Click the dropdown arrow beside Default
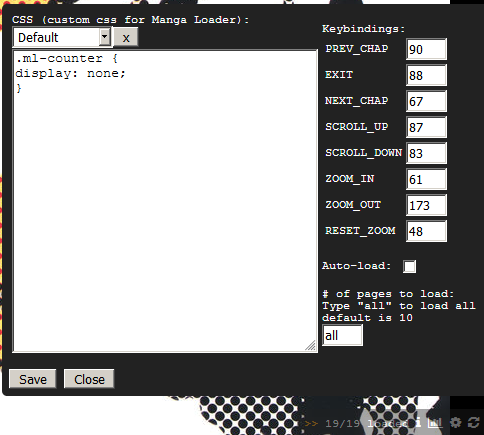Screen dimensions: 484x435 (105, 37)
